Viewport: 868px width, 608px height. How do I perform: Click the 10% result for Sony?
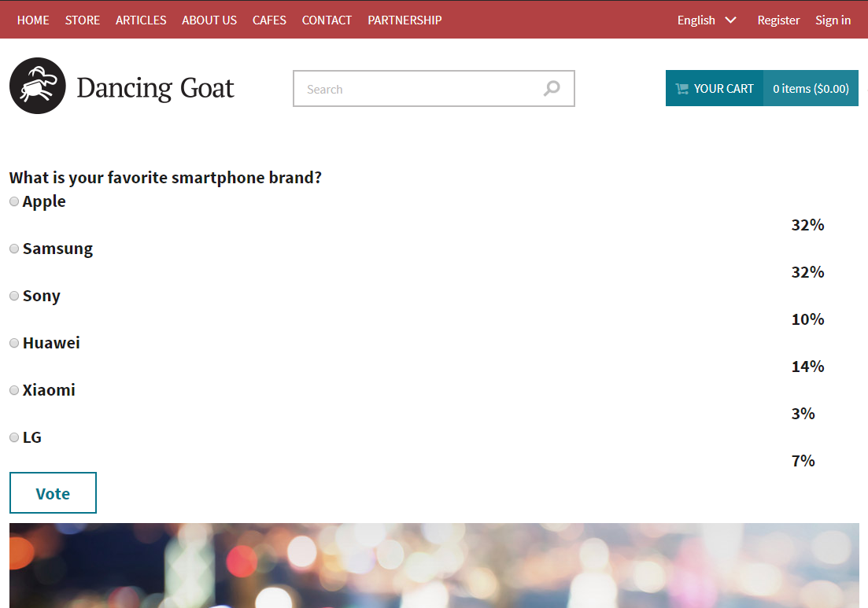pyautogui.click(x=807, y=319)
